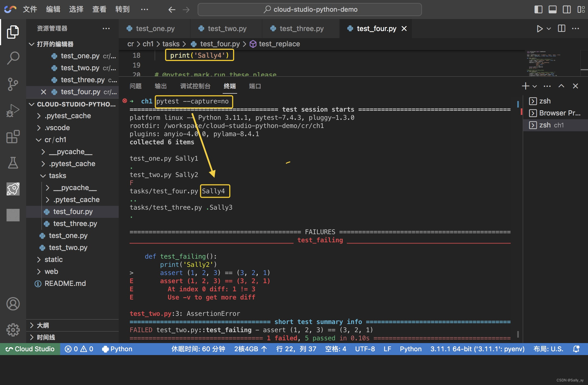Go back with the left arrow
The image size is (588, 385).
(x=172, y=10)
